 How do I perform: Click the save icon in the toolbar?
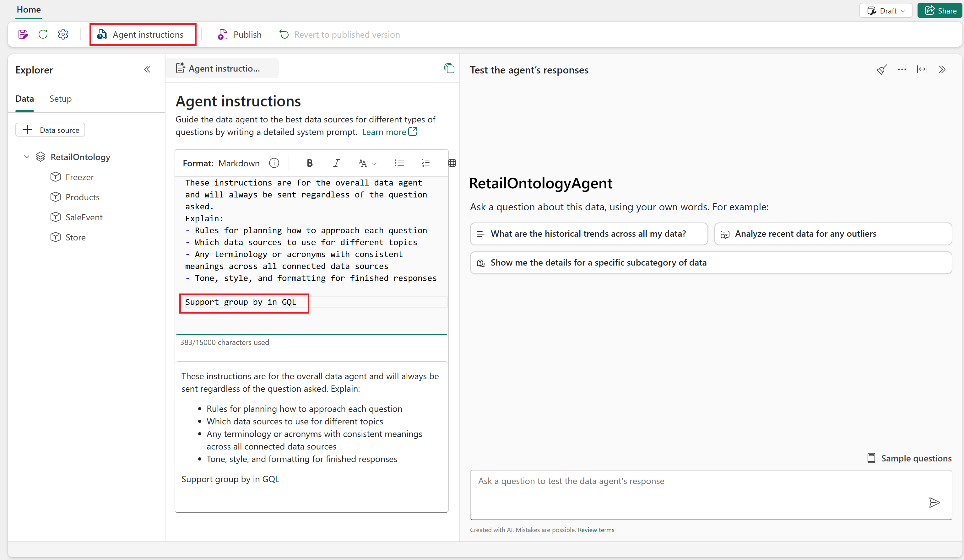point(23,35)
